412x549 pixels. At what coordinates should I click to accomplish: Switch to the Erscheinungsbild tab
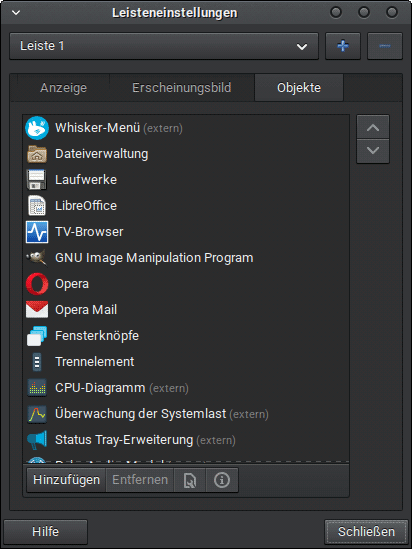click(x=182, y=88)
